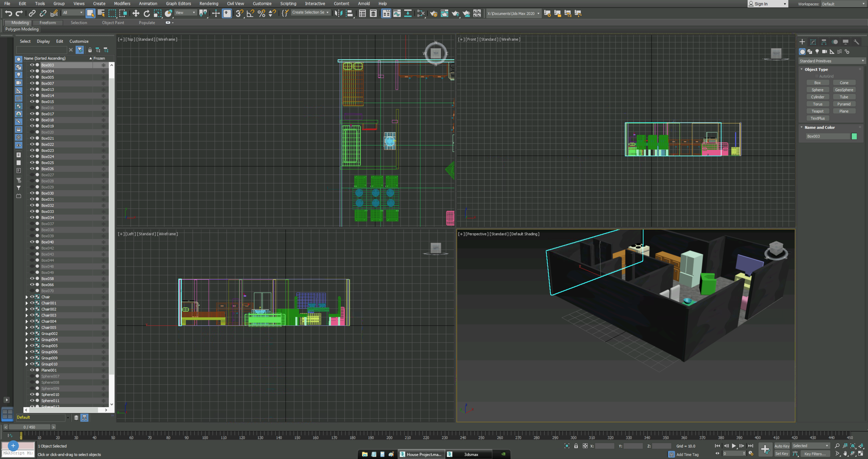Switch to Modify panel icon

point(813,42)
